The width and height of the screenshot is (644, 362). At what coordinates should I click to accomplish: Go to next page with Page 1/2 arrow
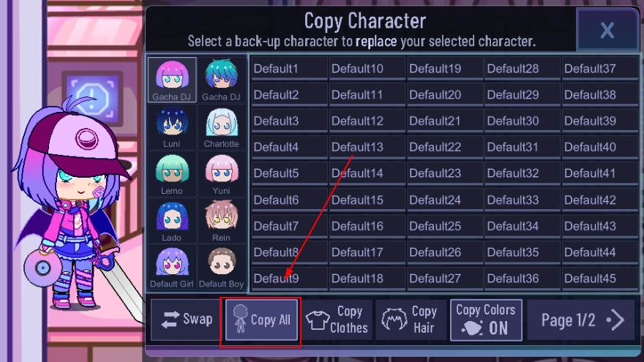point(581,320)
